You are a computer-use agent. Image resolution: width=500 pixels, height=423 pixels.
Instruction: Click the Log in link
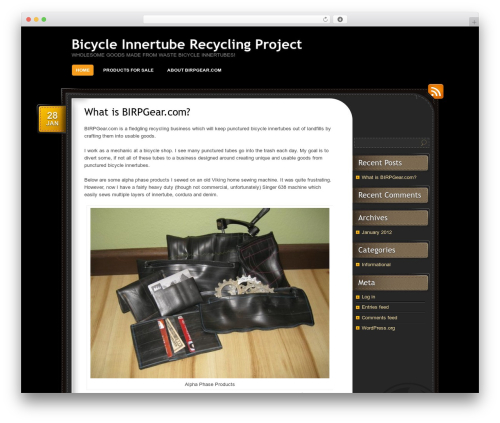368,297
